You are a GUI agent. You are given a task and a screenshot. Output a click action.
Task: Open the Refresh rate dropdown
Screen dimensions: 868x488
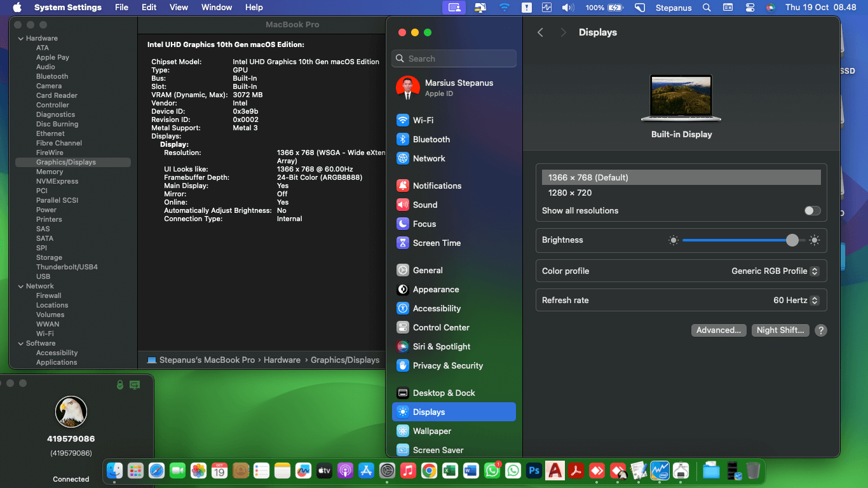tap(796, 300)
